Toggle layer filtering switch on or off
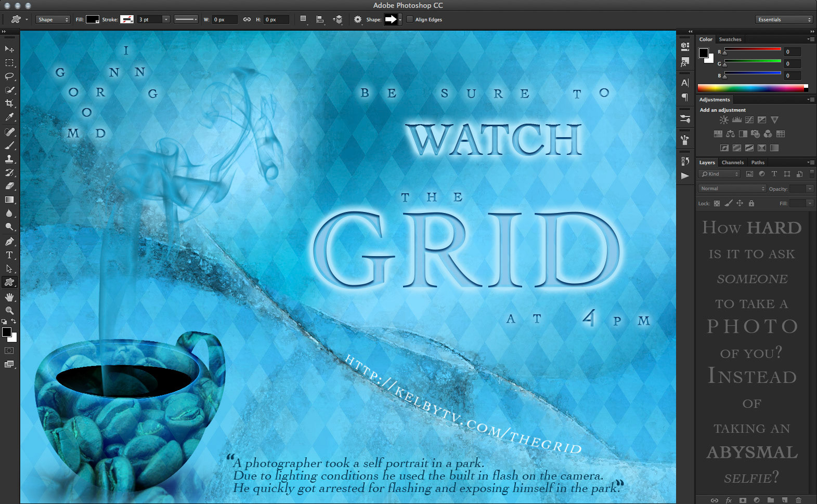 [x=812, y=174]
